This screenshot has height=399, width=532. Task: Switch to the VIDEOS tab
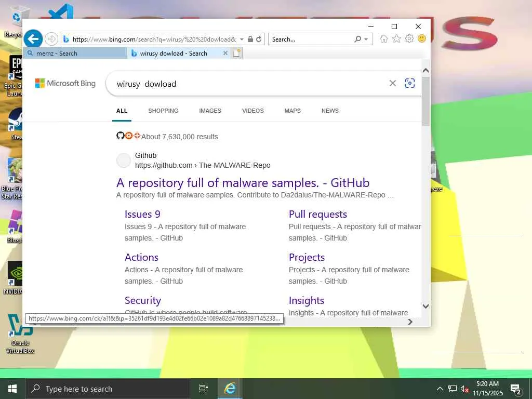point(253,111)
